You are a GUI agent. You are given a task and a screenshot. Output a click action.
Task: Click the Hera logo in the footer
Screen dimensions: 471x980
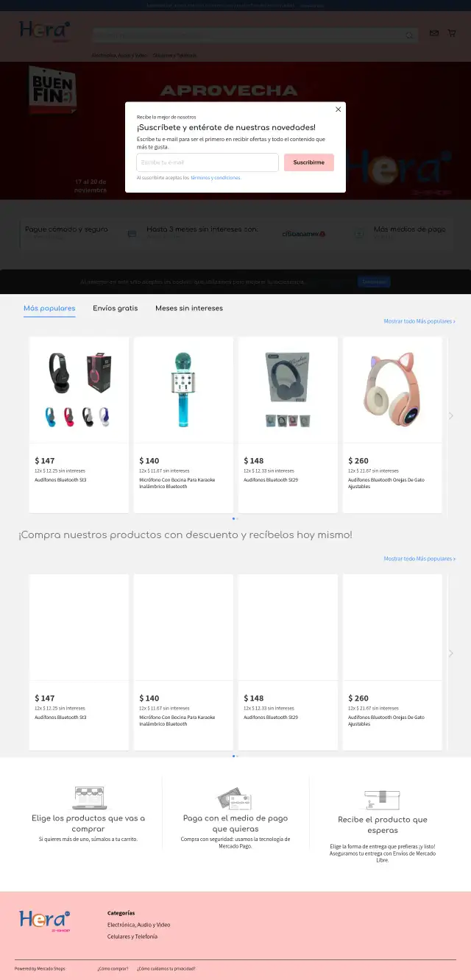[x=45, y=921]
